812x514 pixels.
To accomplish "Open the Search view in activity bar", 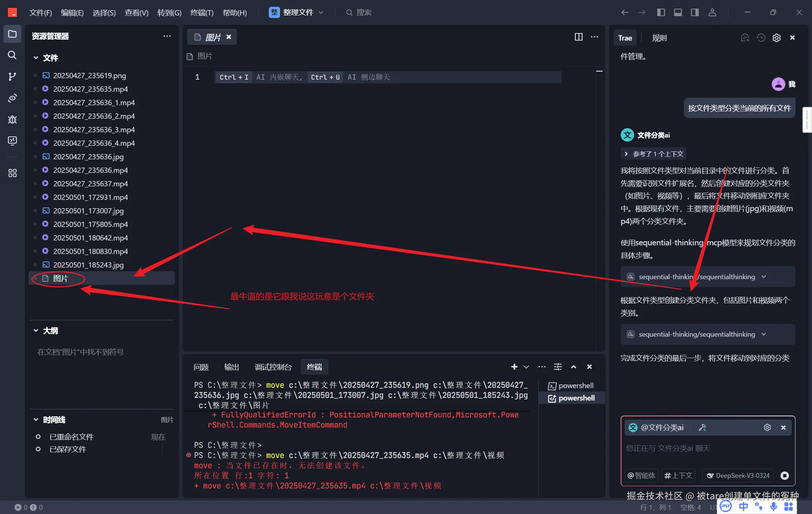I will click(x=12, y=55).
